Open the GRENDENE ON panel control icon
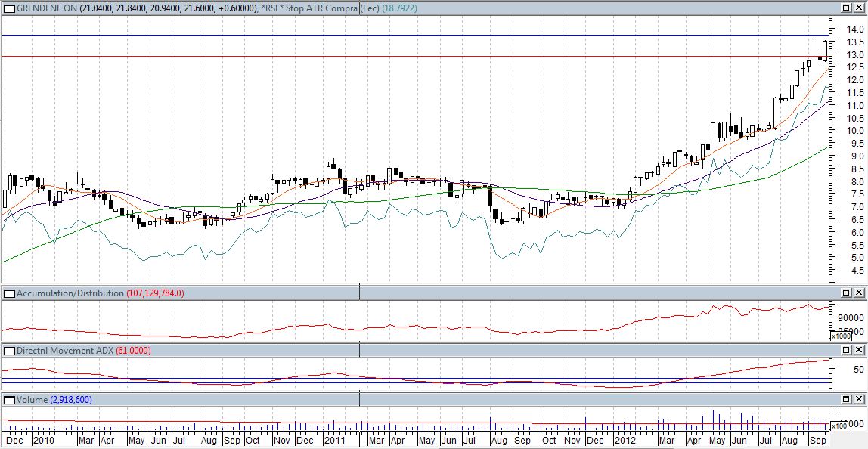Image resolution: width=868 pixels, height=449 pixels. pos(8,8)
